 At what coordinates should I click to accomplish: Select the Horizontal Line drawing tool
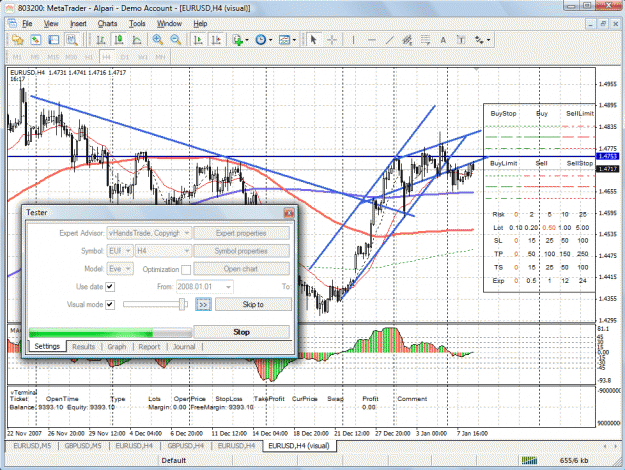click(x=371, y=40)
